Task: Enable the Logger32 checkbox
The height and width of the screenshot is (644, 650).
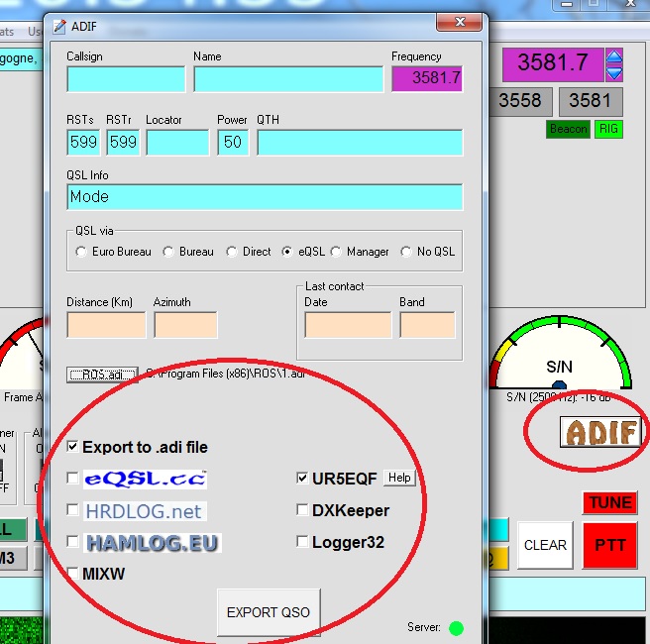Action: click(x=303, y=542)
